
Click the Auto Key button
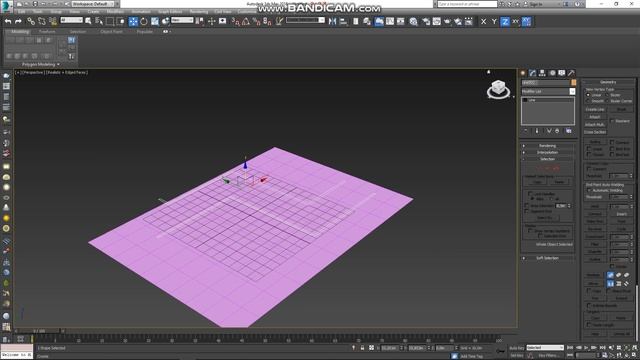pos(516,348)
